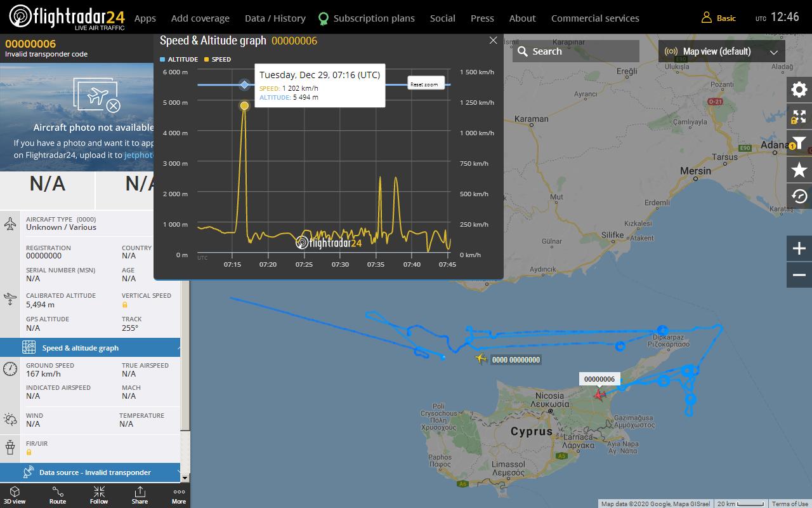The height and width of the screenshot is (508, 812).
Task: Toggle fullscreen map view icon
Action: [x=799, y=116]
